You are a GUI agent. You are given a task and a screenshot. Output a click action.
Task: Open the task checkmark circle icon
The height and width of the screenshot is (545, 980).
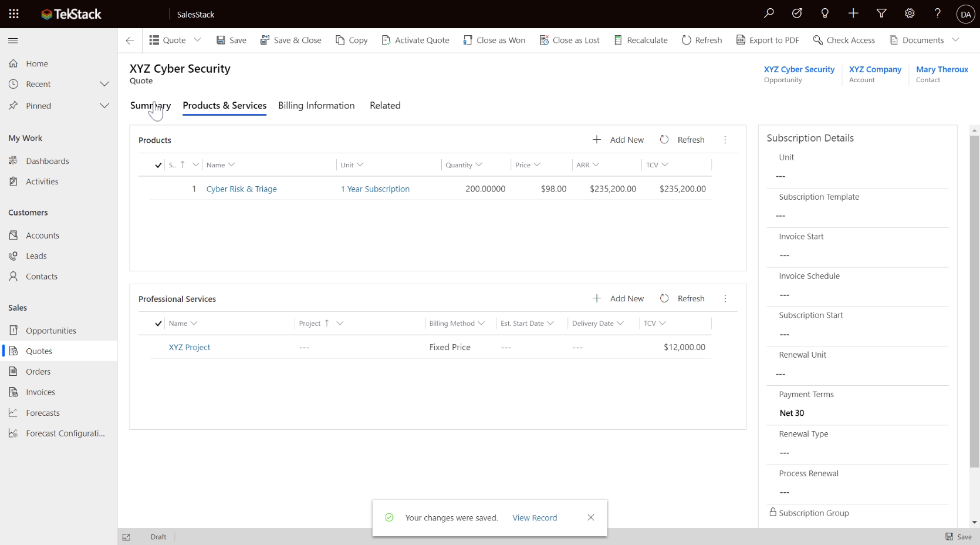tap(797, 14)
